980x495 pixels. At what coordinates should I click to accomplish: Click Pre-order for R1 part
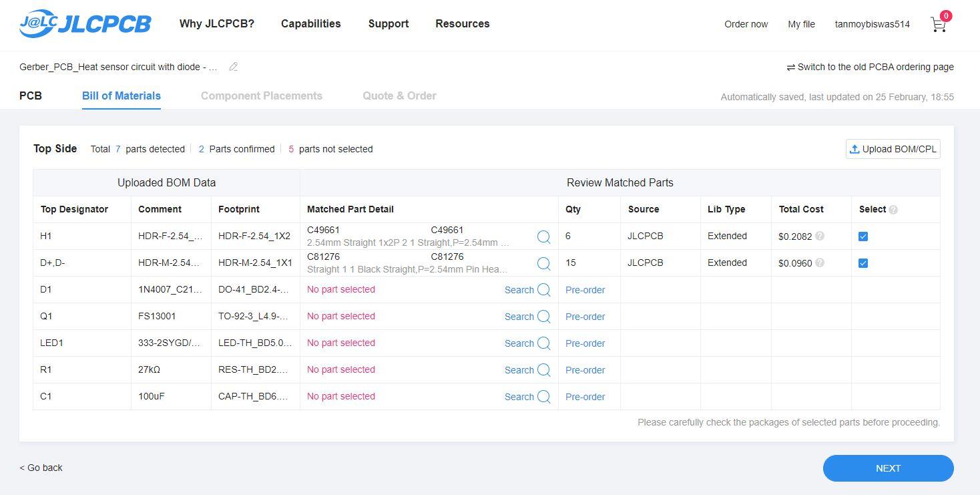(x=585, y=370)
